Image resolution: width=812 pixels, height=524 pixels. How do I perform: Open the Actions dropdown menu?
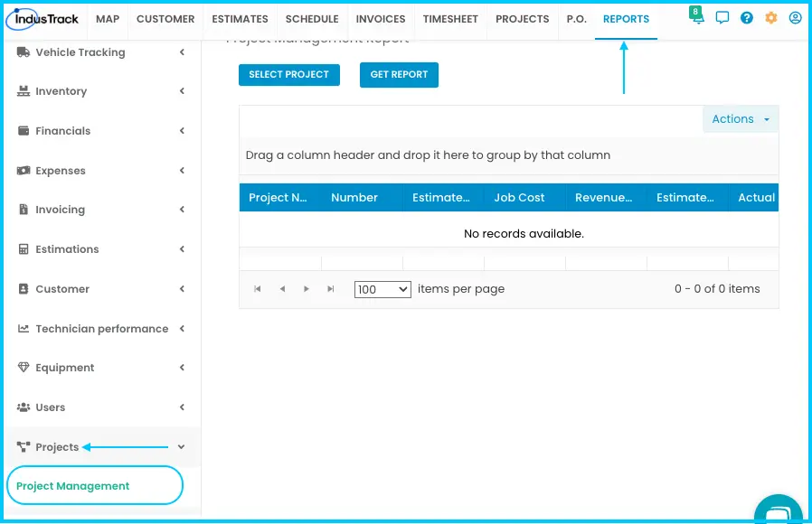coord(741,119)
